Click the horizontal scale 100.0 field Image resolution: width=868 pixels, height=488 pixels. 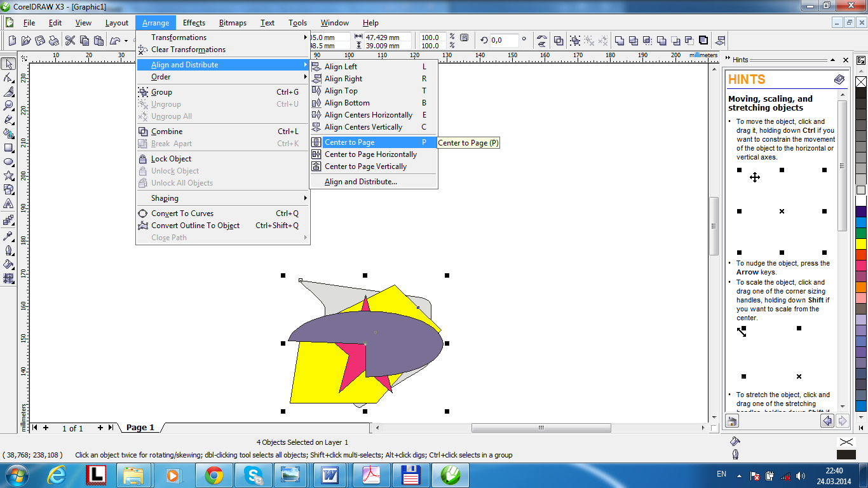pyautogui.click(x=431, y=37)
